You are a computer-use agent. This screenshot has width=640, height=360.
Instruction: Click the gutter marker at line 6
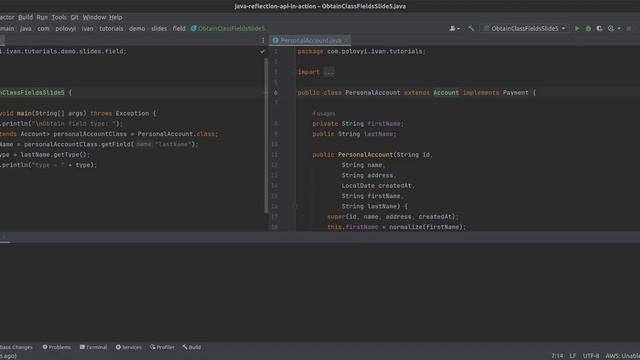pos(276,93)
